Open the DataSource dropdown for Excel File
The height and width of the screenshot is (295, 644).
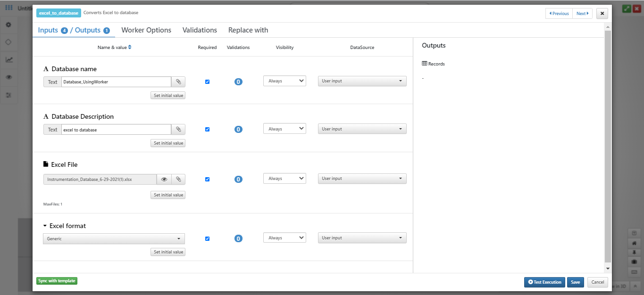(362, 179)
